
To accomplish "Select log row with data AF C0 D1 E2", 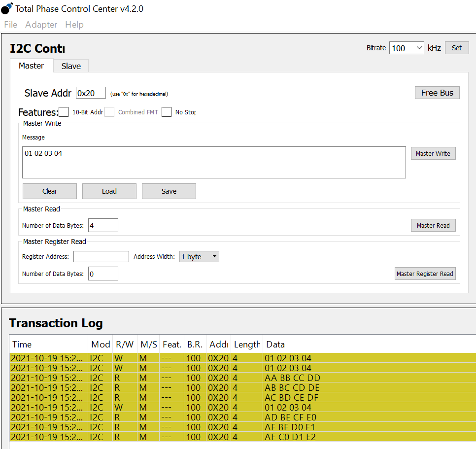I will point(243,437).
